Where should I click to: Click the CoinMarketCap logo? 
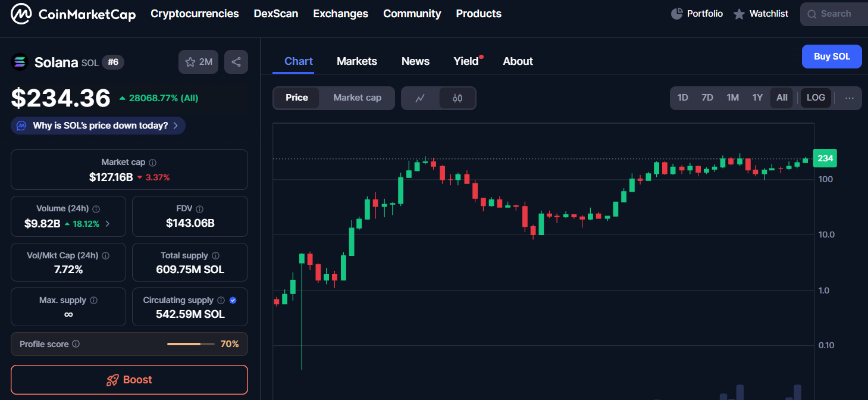click(73, 14)
